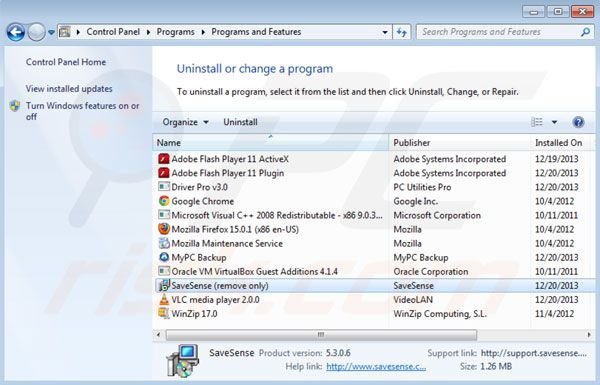Click the change view icon
Screen dimensions: 600x385
[x=537, y=122]
